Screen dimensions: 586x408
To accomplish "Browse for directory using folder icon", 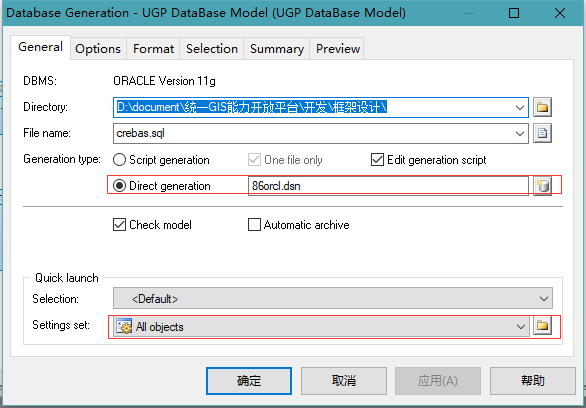I will tap(542, 108).
